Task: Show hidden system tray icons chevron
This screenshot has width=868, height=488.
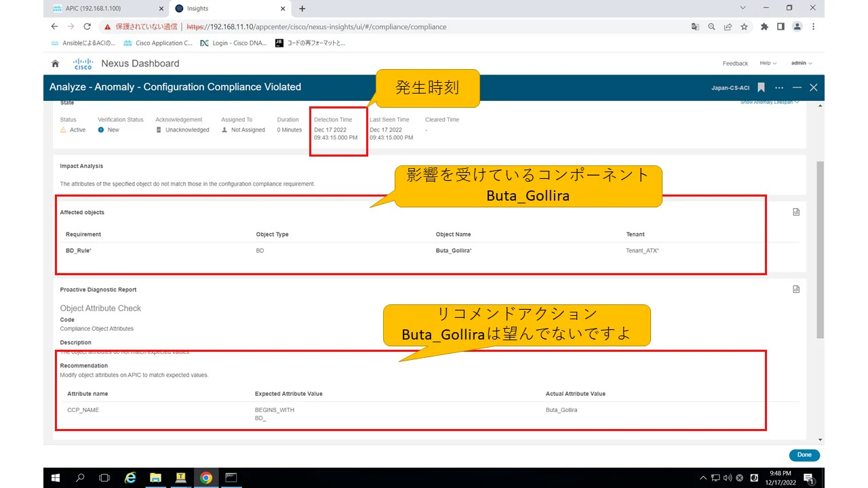Action: pos(703,478)
